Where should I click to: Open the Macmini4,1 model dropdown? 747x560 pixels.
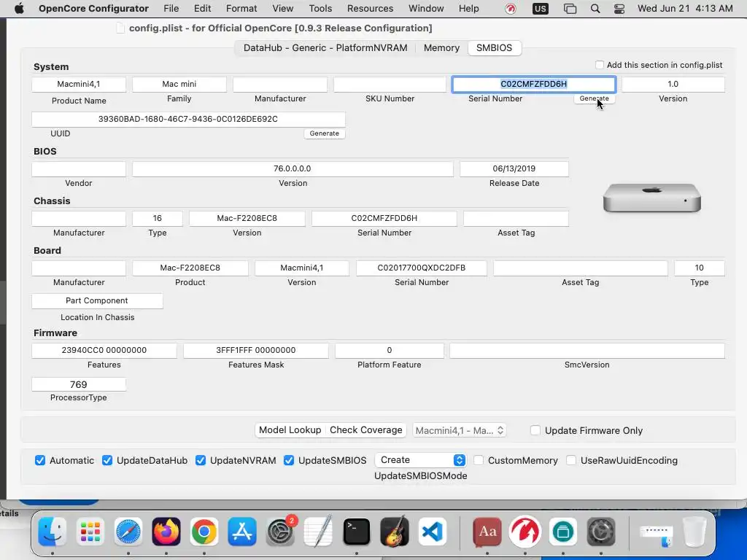point(460,430)
